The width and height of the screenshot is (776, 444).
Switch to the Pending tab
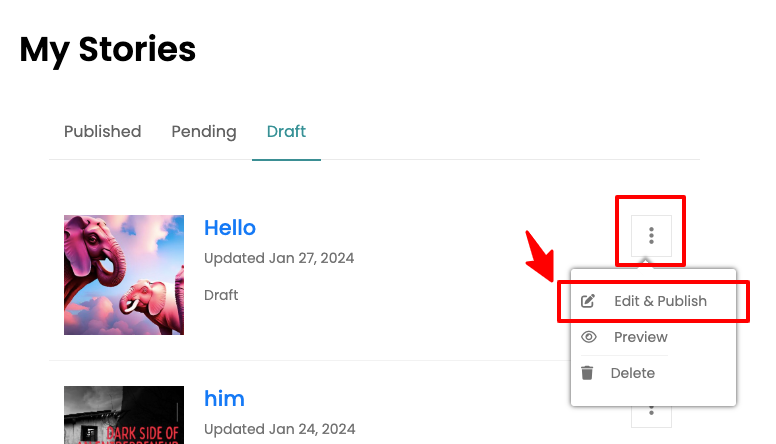click(204, 132)
